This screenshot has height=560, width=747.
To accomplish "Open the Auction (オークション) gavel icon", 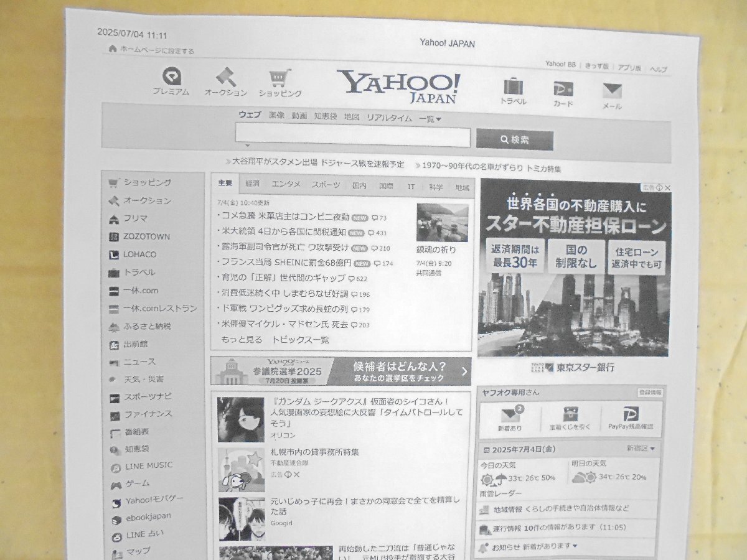I will tap(225, 77).
